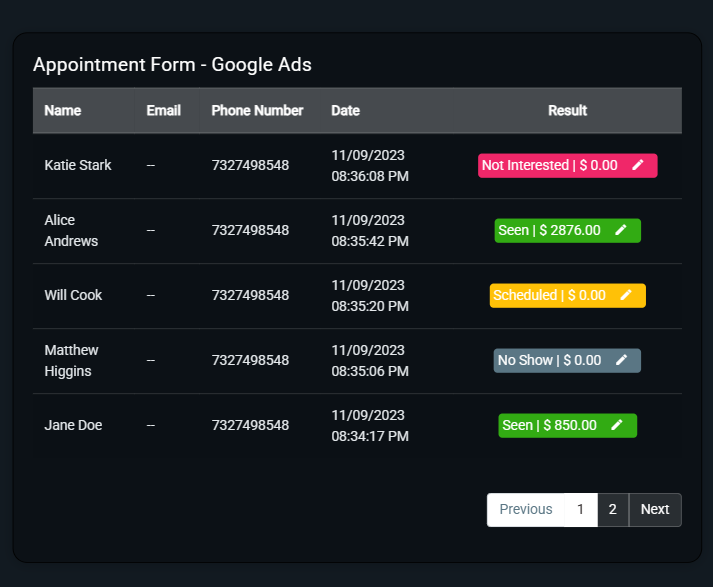713x587 pixels.
Task: Click pencil icon on Will Cook's Scheduled badge
Action: point(626,295)
